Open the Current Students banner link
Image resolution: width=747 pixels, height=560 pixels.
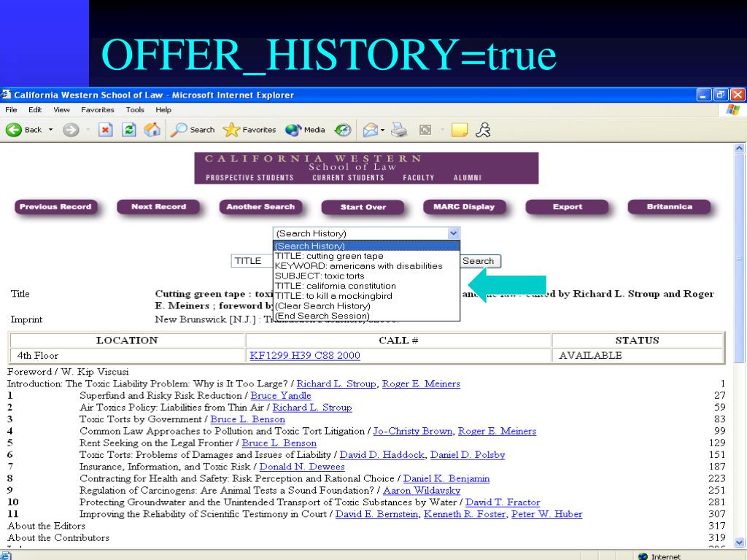pos(348,178)
